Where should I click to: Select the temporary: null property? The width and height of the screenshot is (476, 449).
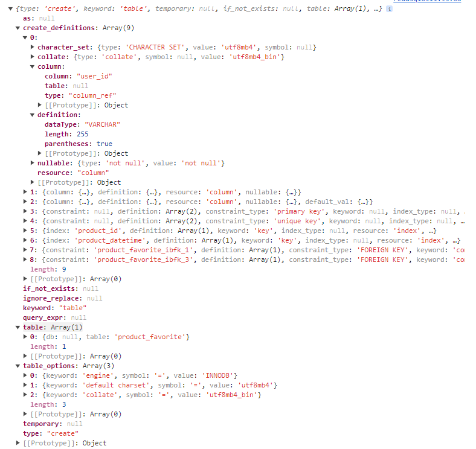coord(53,424)
